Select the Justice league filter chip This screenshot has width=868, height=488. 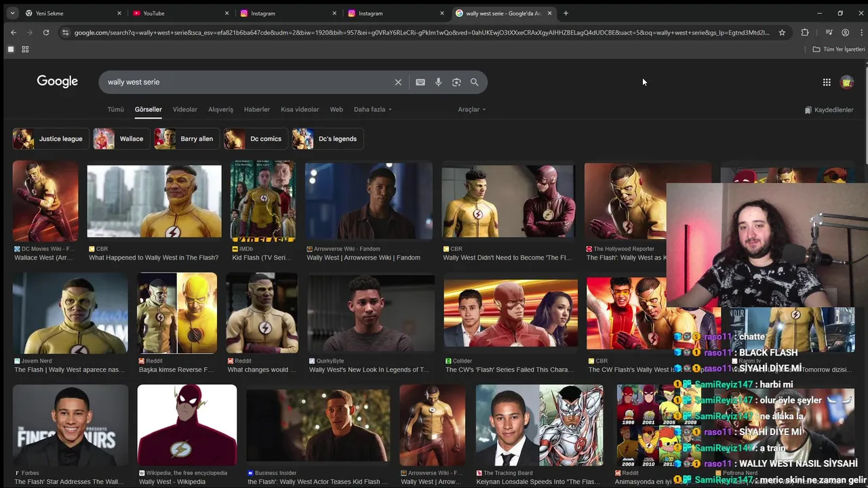(50, 139)
